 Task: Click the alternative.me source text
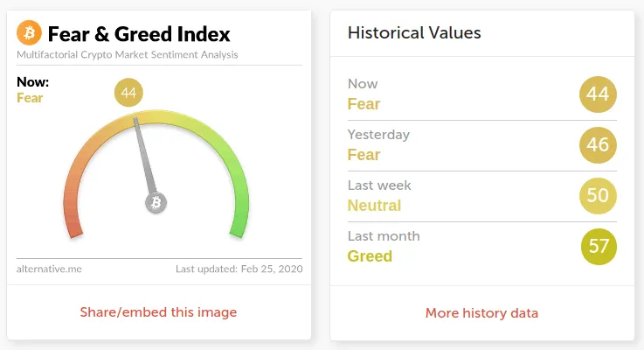[49, 269]
